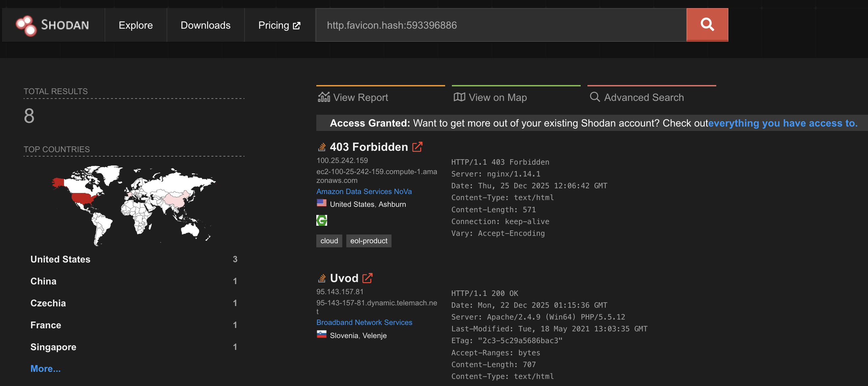Open the Downloads page
Viewport: 868px width, 386px height.
(205, 25)
